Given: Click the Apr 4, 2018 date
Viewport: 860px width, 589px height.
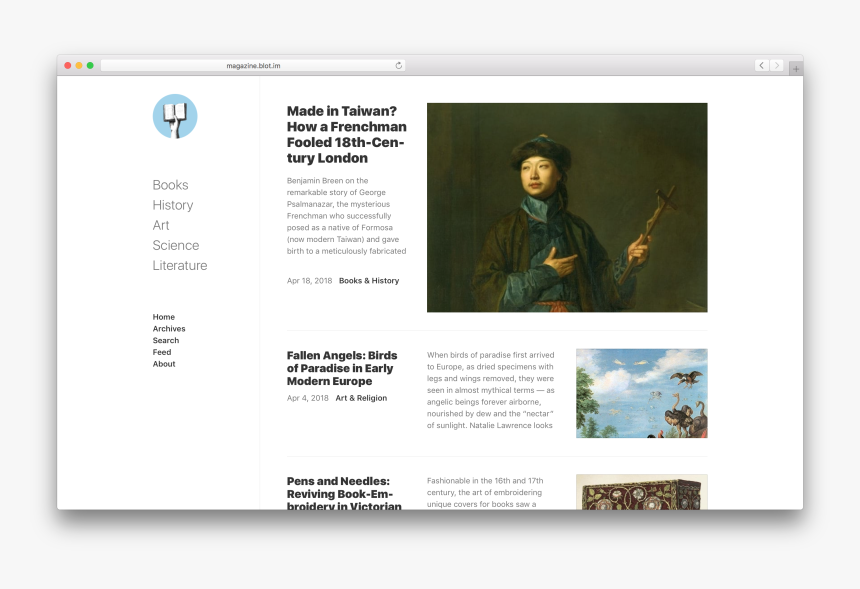Looking at the screenshot, I should point(308,398).
